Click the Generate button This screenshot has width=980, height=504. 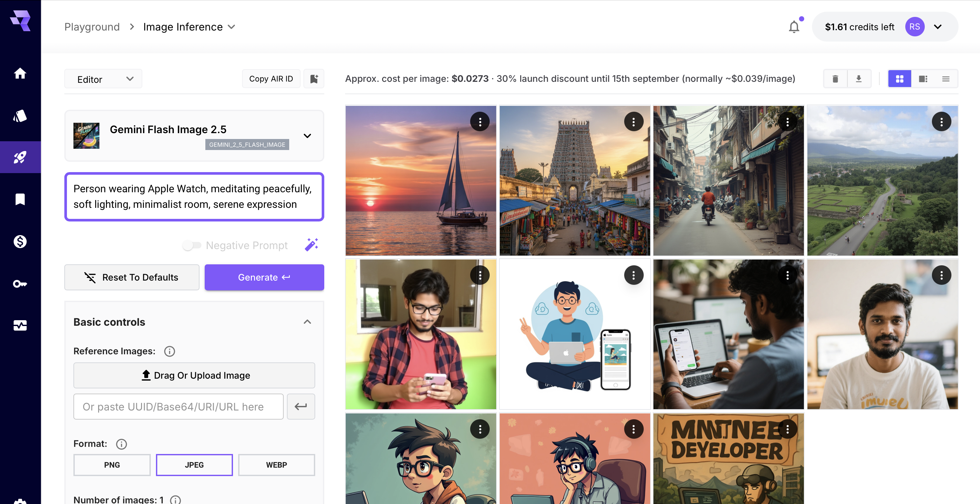pyautogui.click(x=264, y=277)
